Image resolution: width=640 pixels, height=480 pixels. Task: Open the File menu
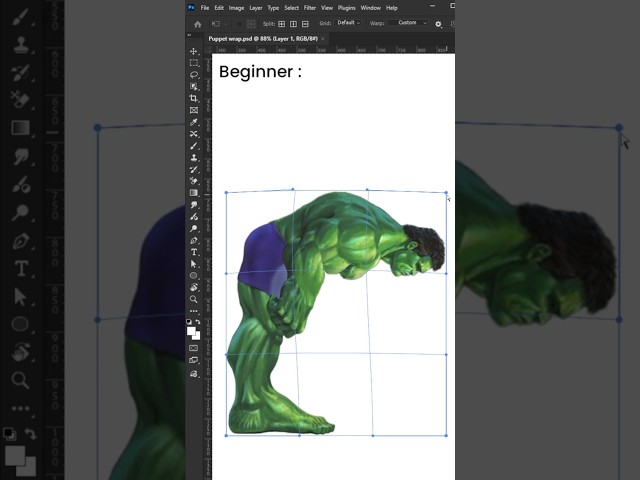click(204, 8)
